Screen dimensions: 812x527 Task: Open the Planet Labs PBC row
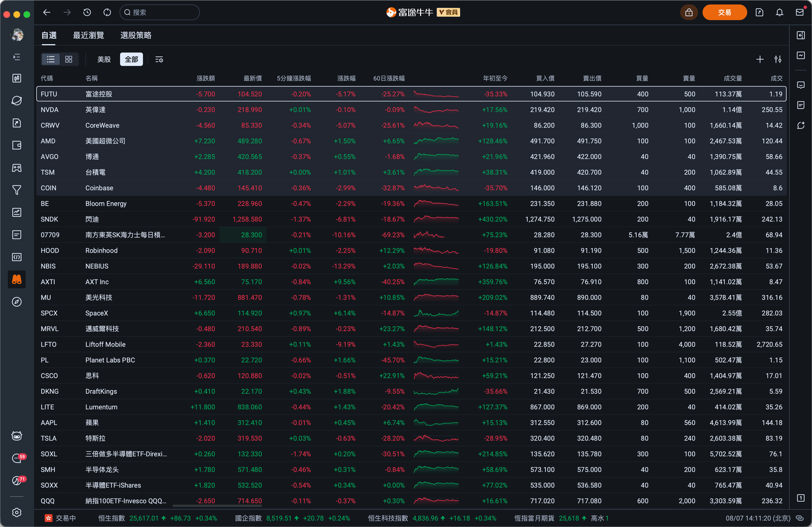(411, 360)
